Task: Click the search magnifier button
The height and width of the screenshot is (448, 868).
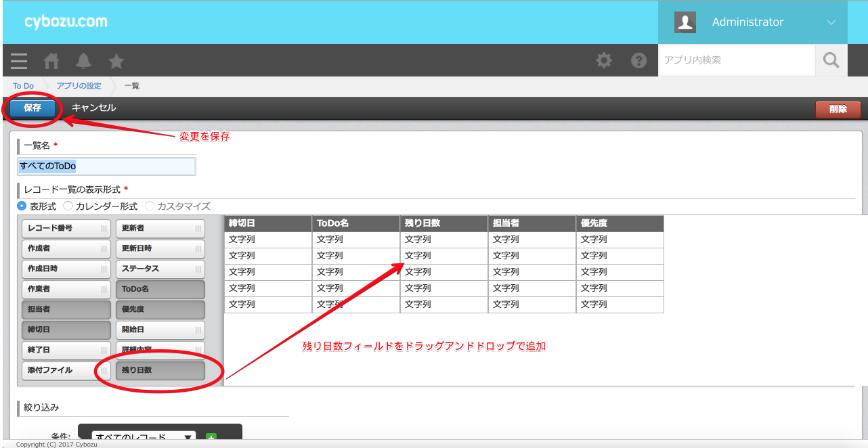Action: pyautogui.click(x=831, y=60)
